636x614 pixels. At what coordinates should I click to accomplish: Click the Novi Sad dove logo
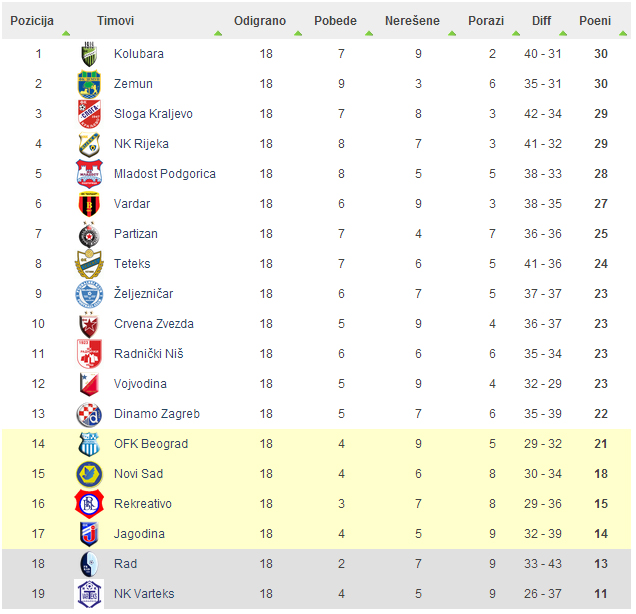pyautogui.click(x=89, y=474)
